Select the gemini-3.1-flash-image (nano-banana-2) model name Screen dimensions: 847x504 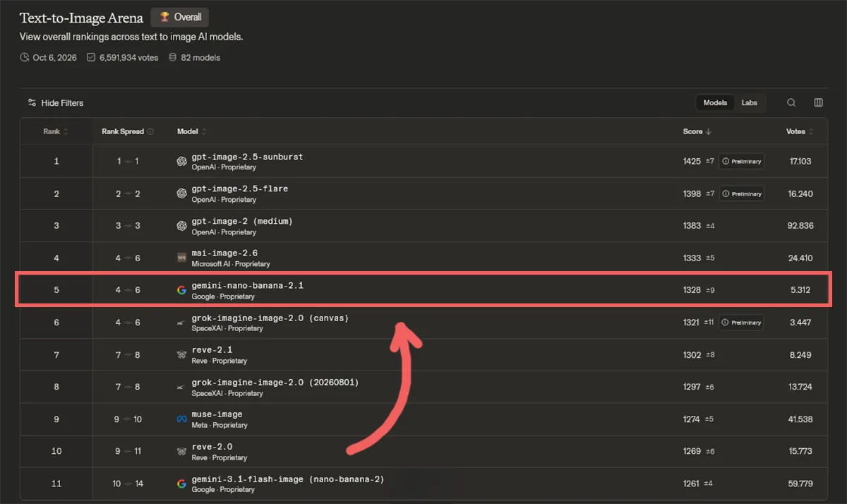[288, 479]
